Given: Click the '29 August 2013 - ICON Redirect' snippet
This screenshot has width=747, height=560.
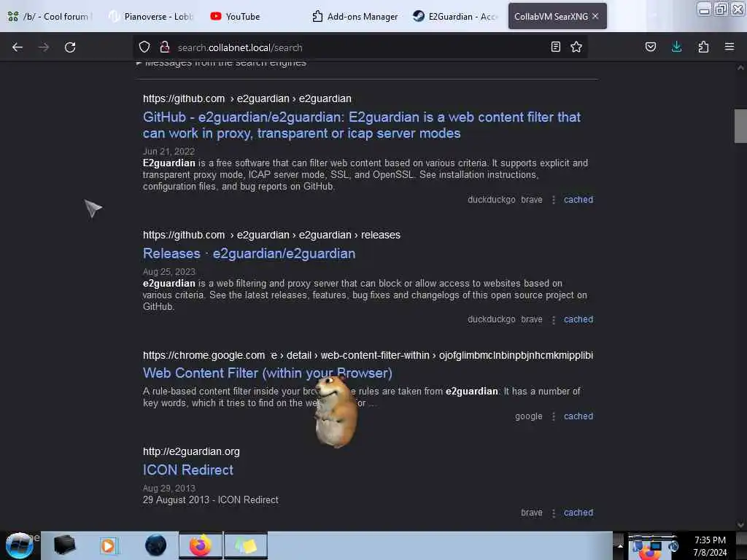Looking at the screenshot, I should pyautogui.click(x=211, y=500).
